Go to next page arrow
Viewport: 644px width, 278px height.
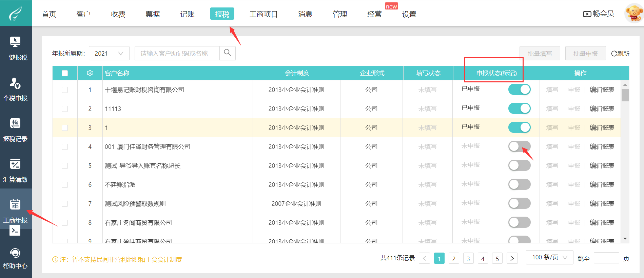(512, 258)
